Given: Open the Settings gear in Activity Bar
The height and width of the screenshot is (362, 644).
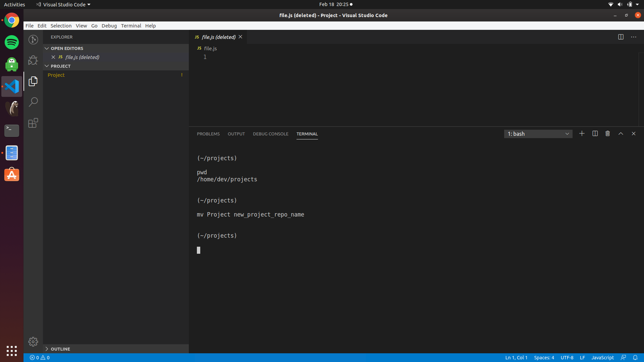Looking at the screenshot, I should pyautogui.click(x=33, y=342).
